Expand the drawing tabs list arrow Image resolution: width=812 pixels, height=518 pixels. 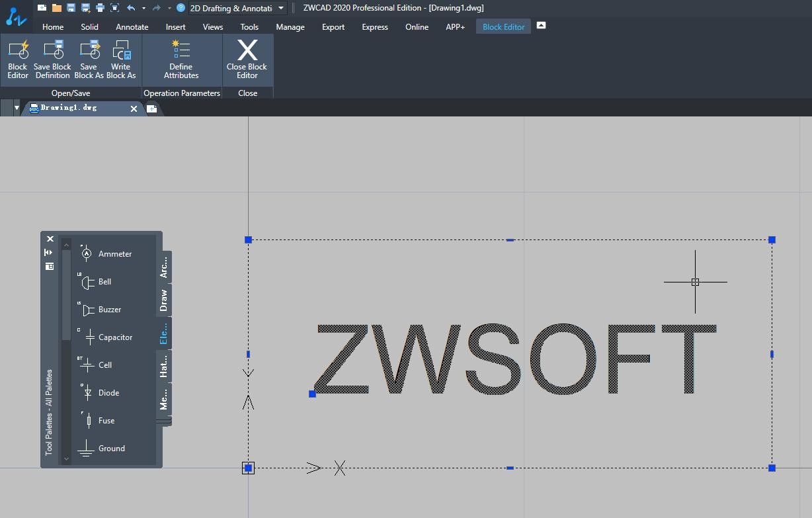pos(17,108)
